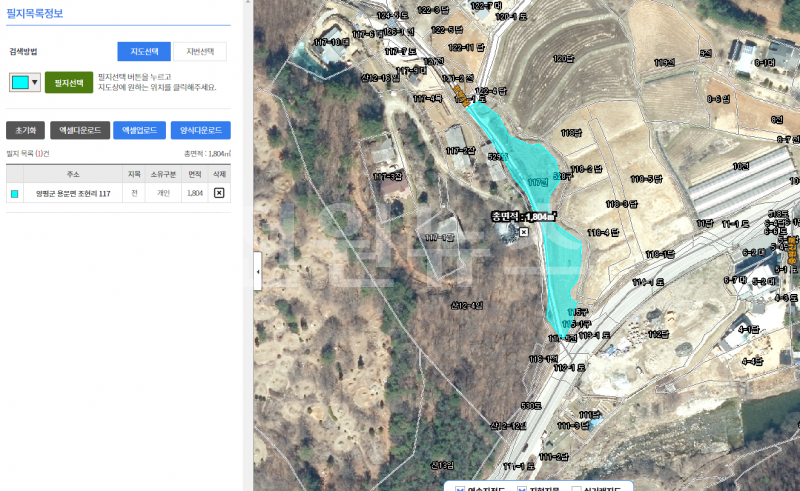Toggle the first checked map layer checkbox

(x=460, y=489)
